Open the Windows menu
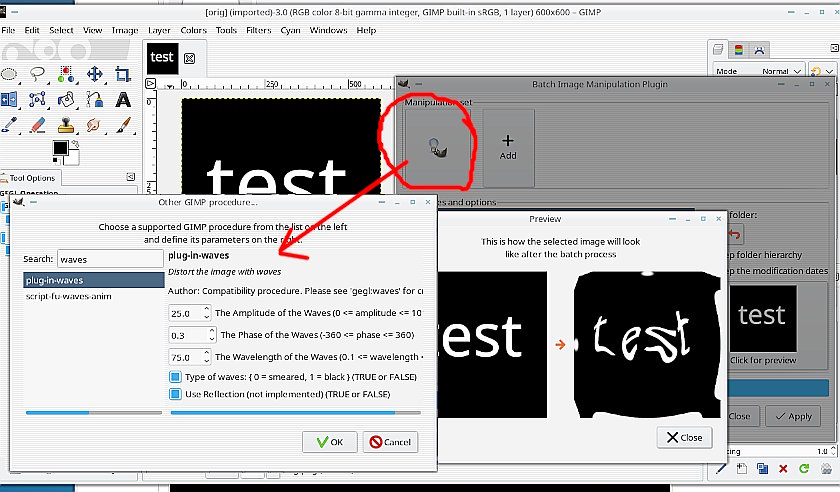 [x=328, y=31]
